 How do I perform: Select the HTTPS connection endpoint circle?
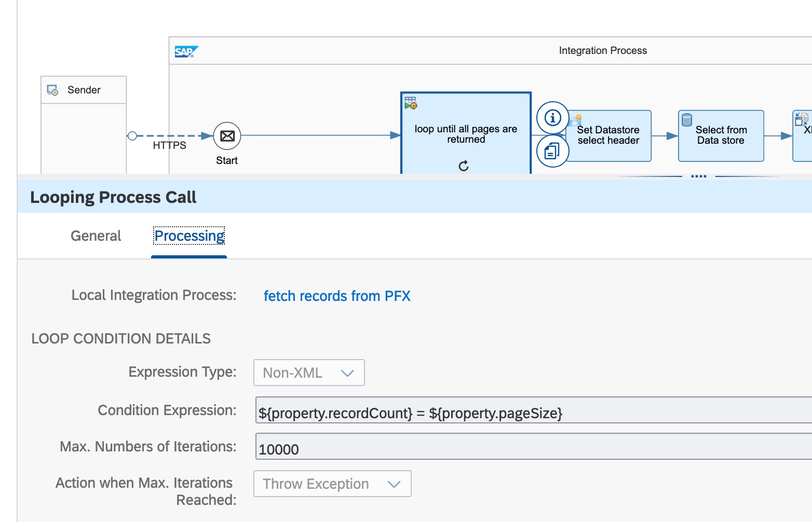(132, 136)
